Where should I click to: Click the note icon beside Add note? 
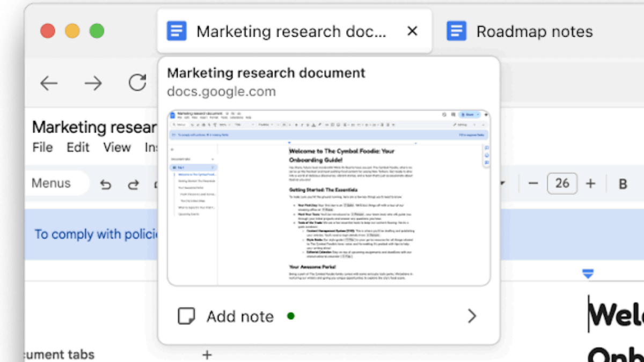pos(186,316)
